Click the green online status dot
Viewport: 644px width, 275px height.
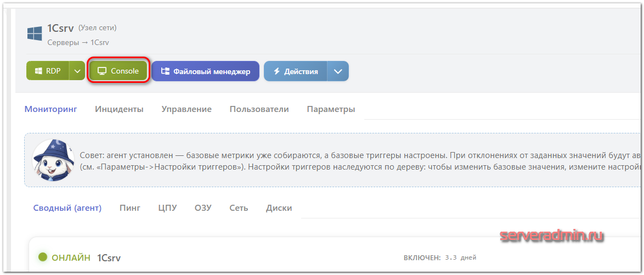click(x=42, y=257)
